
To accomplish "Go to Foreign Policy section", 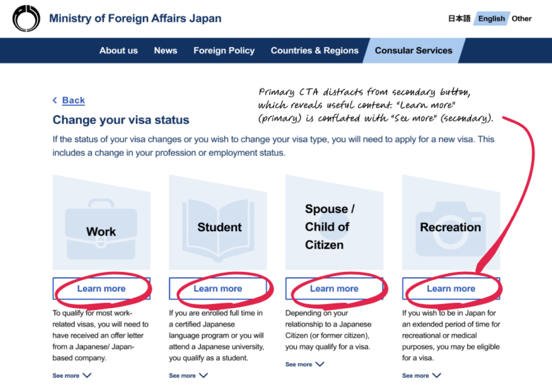I will (x=224, y=50).
